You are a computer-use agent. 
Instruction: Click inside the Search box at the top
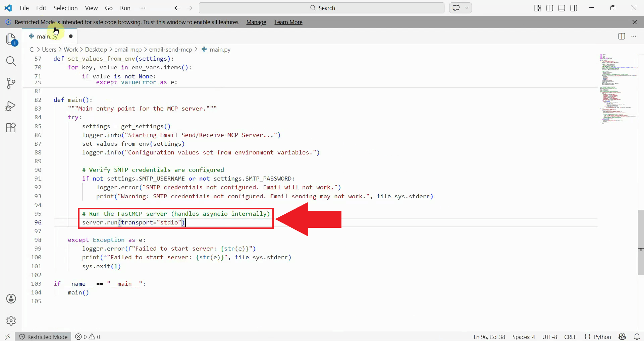pyautogui.click(x=321, y=8)
